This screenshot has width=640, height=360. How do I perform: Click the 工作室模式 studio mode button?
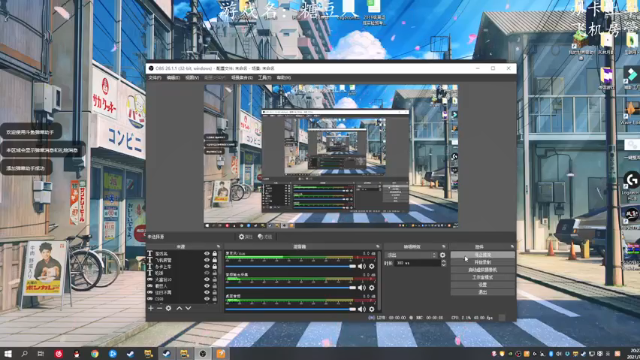coord(482,277)
